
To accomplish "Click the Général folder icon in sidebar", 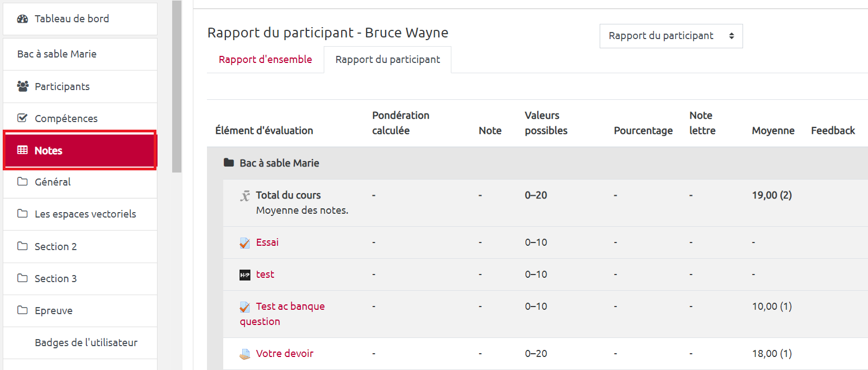I will click(x=22, y=182).
